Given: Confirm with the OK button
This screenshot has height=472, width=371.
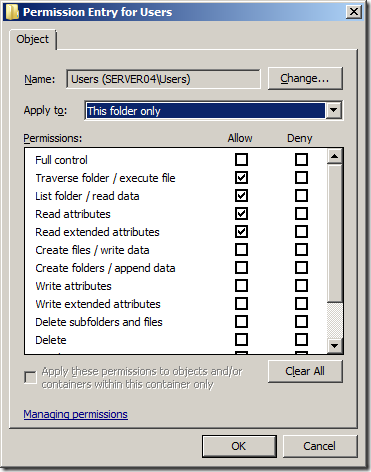Looking at the screenshot, I should tap(239, 446).
